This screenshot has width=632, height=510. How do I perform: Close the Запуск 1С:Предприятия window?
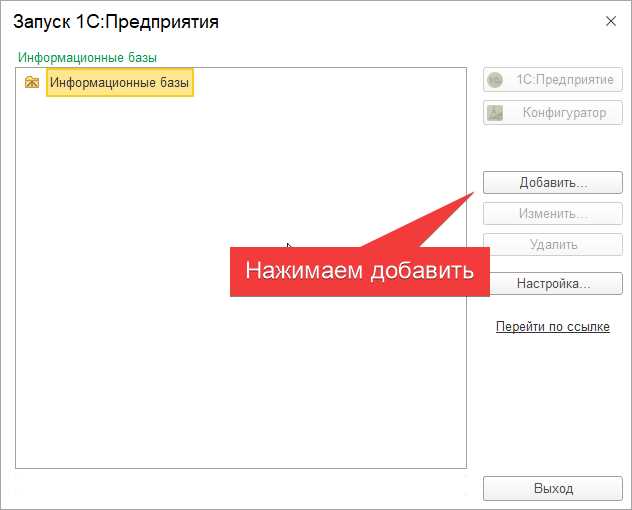[x=611, y=21]
